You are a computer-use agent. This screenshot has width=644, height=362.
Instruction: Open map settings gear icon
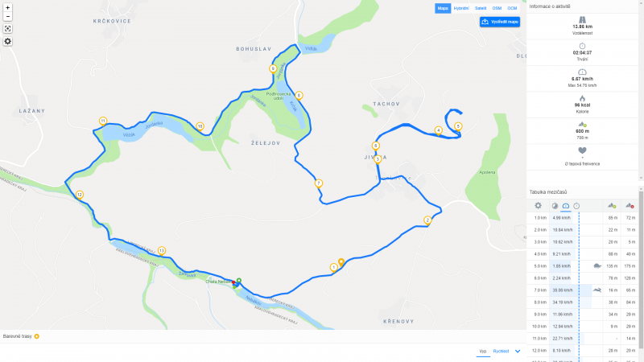click(7, 42)
